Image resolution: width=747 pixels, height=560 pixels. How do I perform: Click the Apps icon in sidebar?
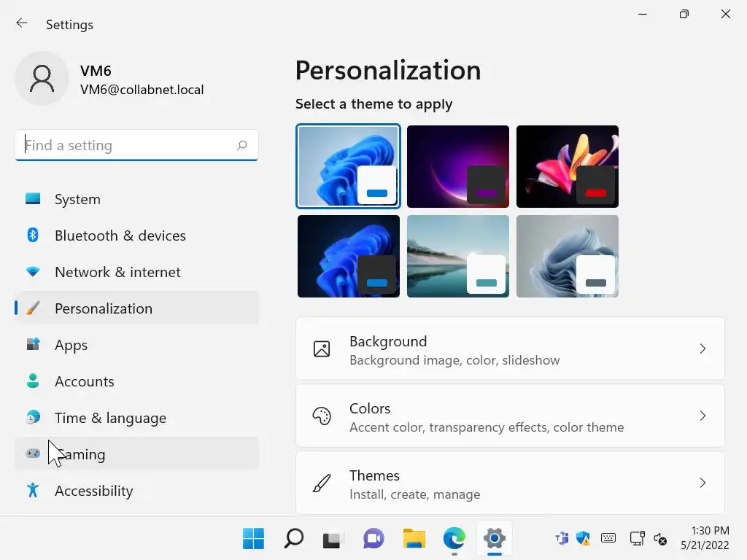(x=33, y=344)
